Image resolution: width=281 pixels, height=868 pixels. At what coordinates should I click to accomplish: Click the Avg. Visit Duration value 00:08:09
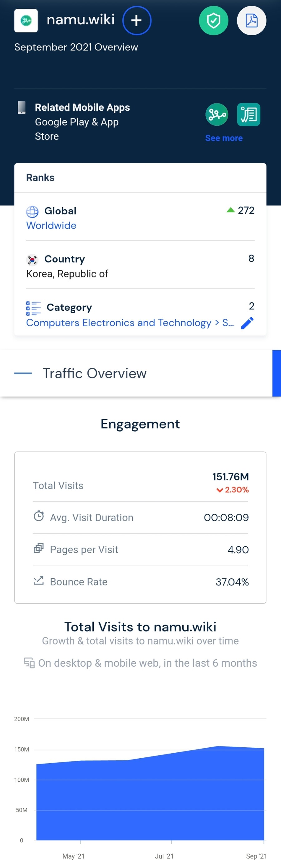(226, 518)
